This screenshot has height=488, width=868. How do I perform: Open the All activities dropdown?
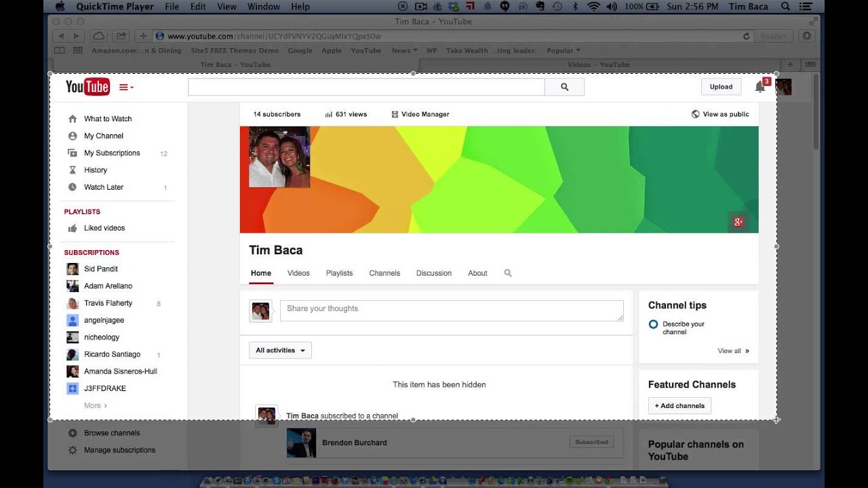click(x=280, y=350)
